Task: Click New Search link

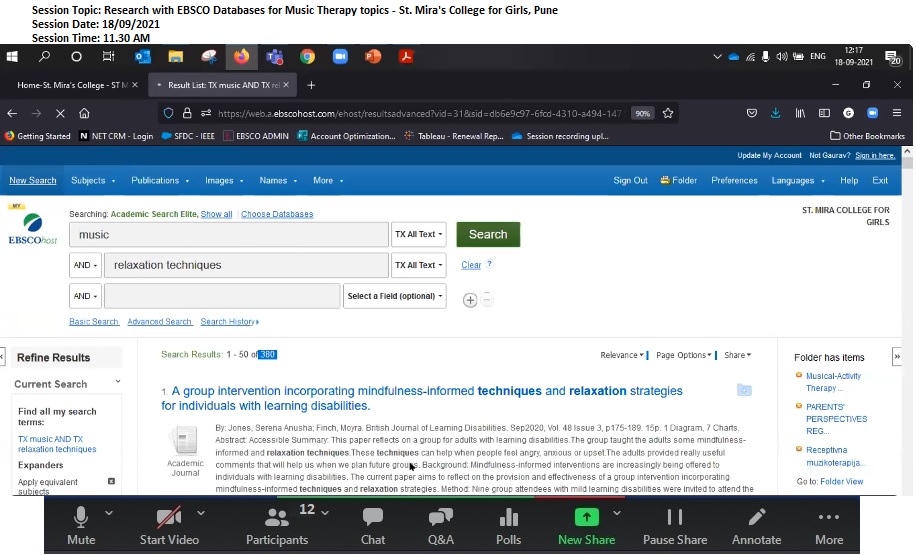Action: coord(33,181)
